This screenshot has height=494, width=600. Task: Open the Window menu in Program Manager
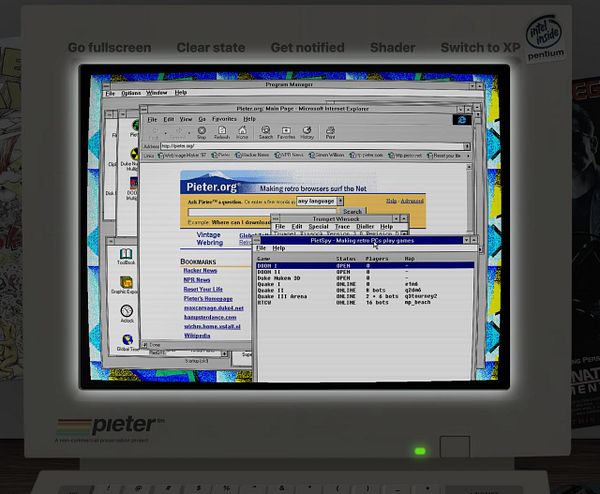[157, 93]
